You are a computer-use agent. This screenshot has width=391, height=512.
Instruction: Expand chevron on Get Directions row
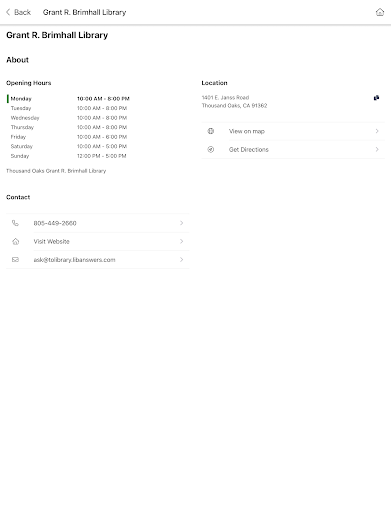point(377,149)
